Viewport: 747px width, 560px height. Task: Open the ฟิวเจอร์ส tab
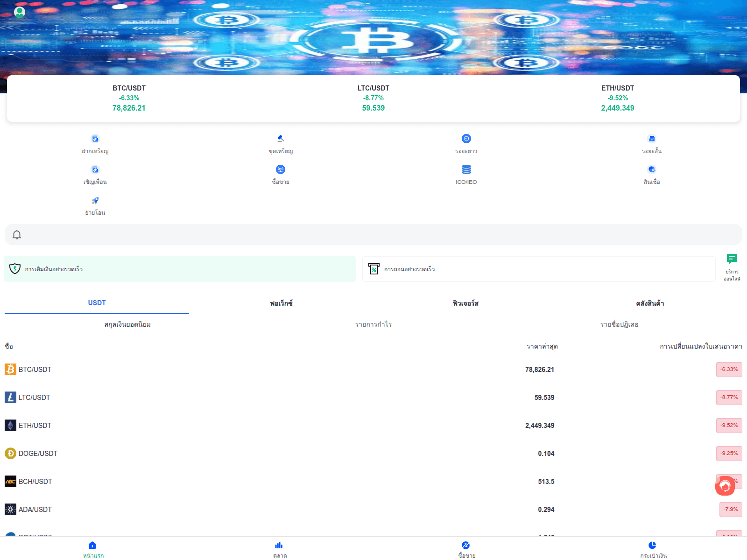click(x=466, y=303)
